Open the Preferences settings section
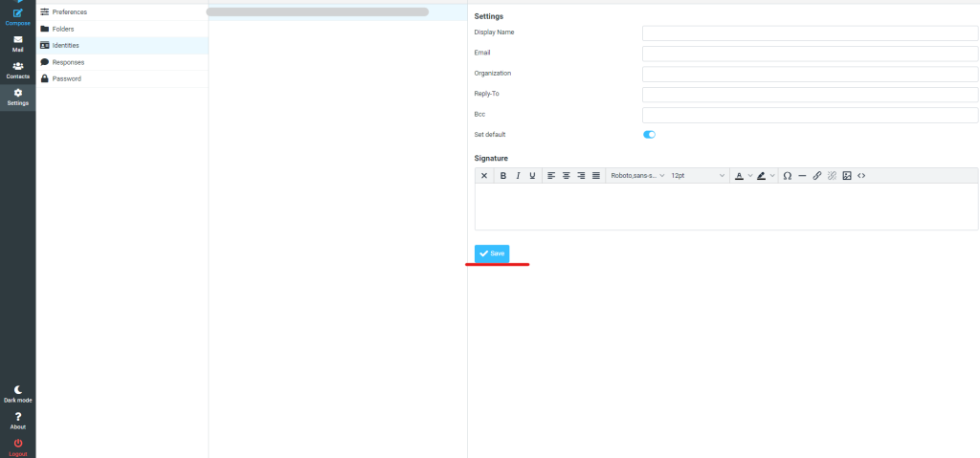This screenshot has height=458, width=980. pos(69,11)
